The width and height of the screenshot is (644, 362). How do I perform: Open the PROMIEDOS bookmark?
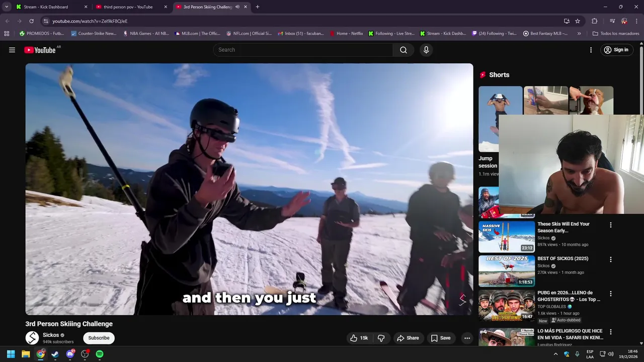(x=42, y=34)
